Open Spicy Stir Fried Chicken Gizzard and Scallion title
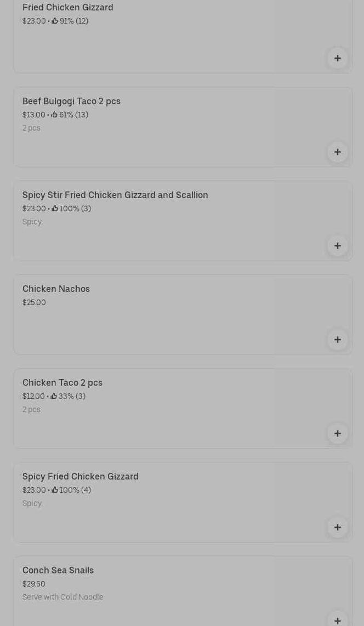Viewport: 364px width, 626px height. tap(115, 195)
